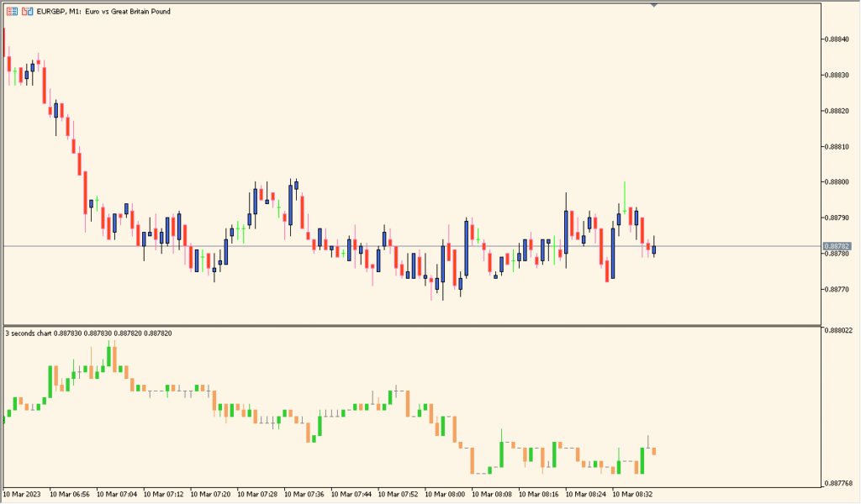
Task: Click the highlighted bid price tag 0.88782
Action: click(x=838, y=245)
